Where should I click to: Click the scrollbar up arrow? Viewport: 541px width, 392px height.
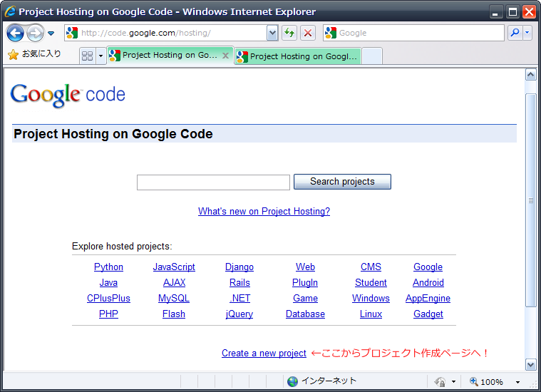(x=530, y=75)
